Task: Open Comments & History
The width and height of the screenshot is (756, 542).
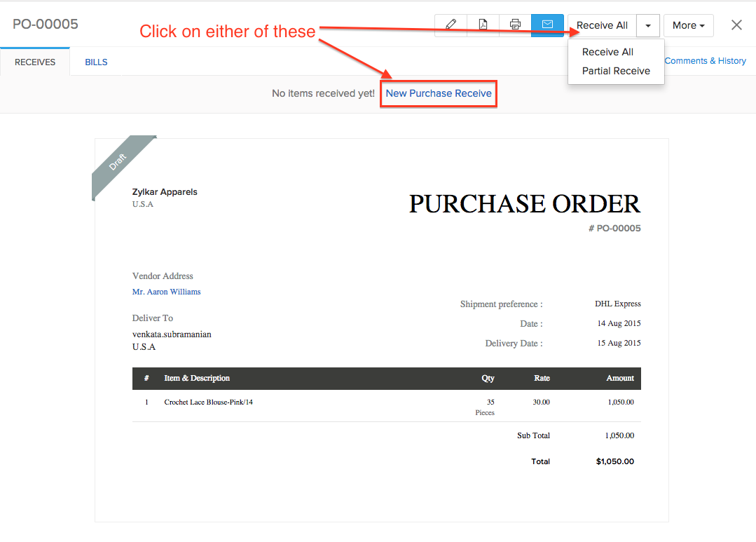Action: (x=705, y=61)
